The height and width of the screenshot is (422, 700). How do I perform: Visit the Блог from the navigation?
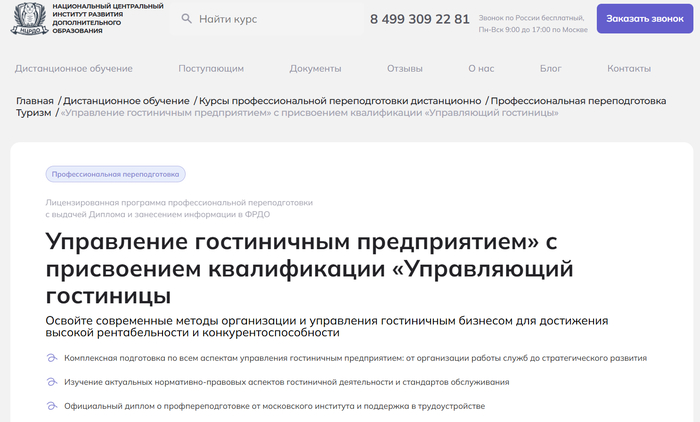tap(550, 69)
